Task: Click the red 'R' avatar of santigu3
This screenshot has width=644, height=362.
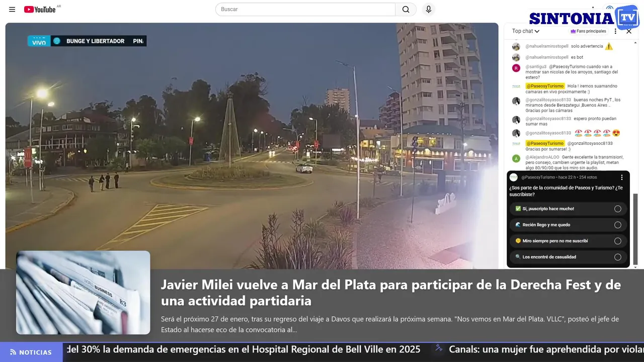Action: [516, 68]
